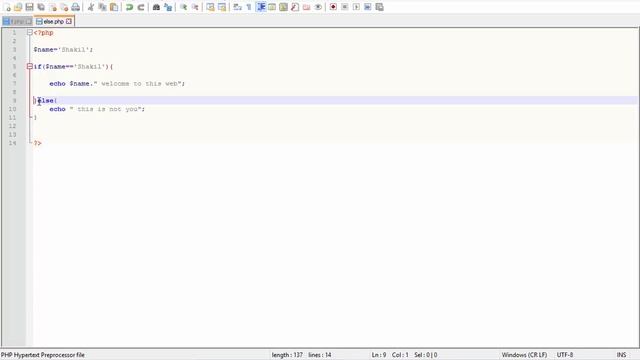Click the "}else{" code line
Image resolution: width=640 pixels, height=360 pixels.
[x=45, y=100]
